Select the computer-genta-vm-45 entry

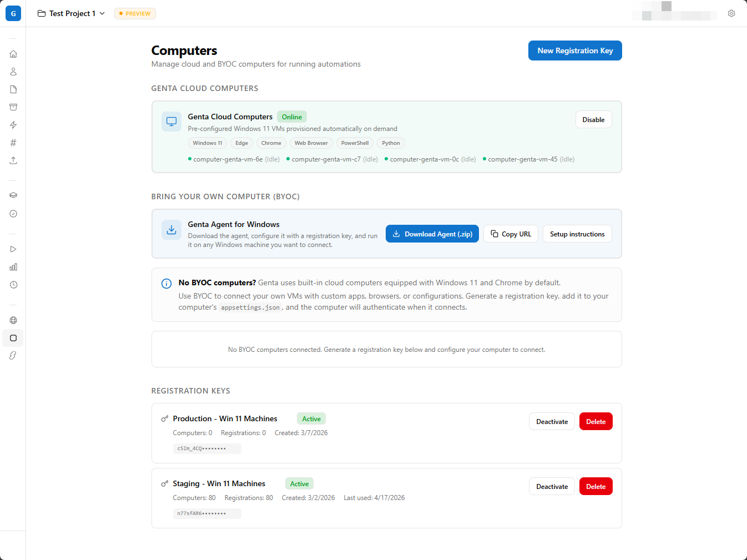pyautogui.click(x=528, y=159)
